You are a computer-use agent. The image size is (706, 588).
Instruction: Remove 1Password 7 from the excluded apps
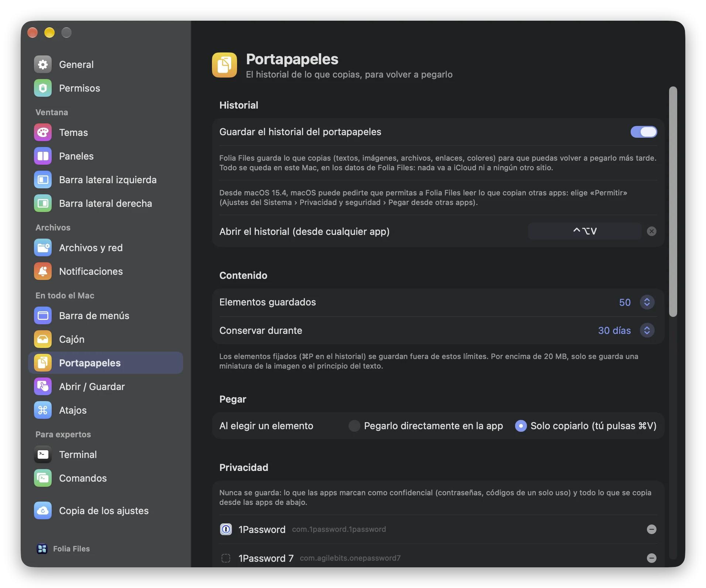click(x=652, y=558)
